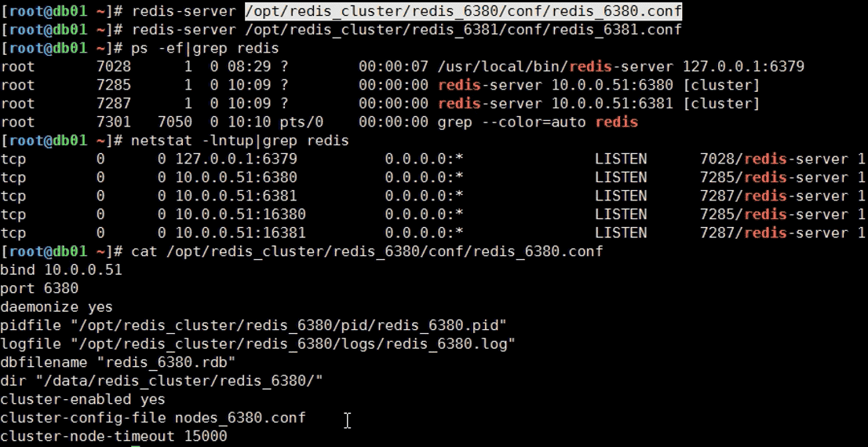Click the dbfilename 'redis_6380.rdb' line
Image resolution: width=868 pixels, height=447 pixels.
pyautogui.click(x=118, y=362)
